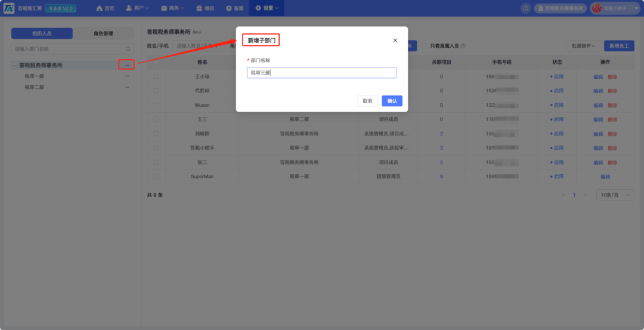
Task: Click the 启用 status for 王小琼
Action: point(557,76)
